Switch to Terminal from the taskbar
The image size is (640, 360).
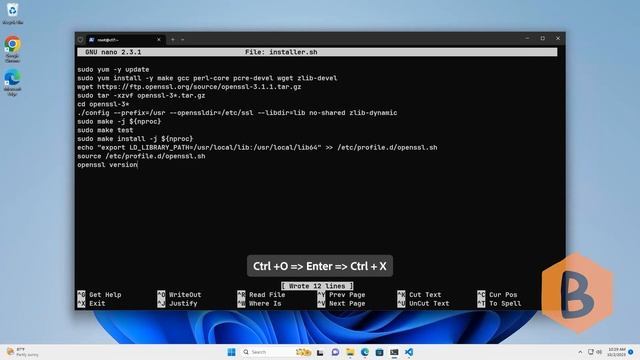[x=394, y=352]
